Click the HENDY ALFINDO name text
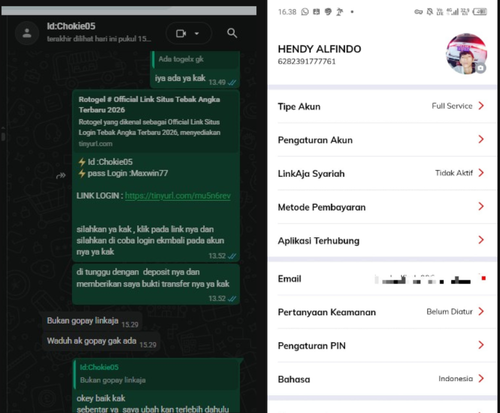Viewport: 500px width, 413px height. tap(319, 49)
